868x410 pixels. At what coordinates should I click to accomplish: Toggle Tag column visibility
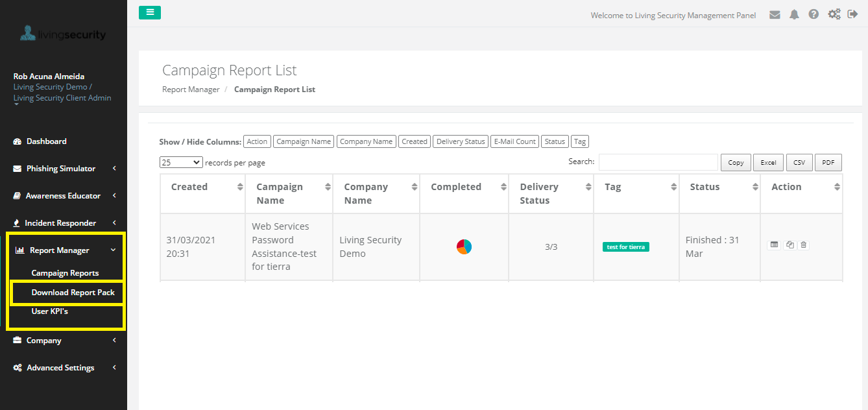tap(580, 141)
